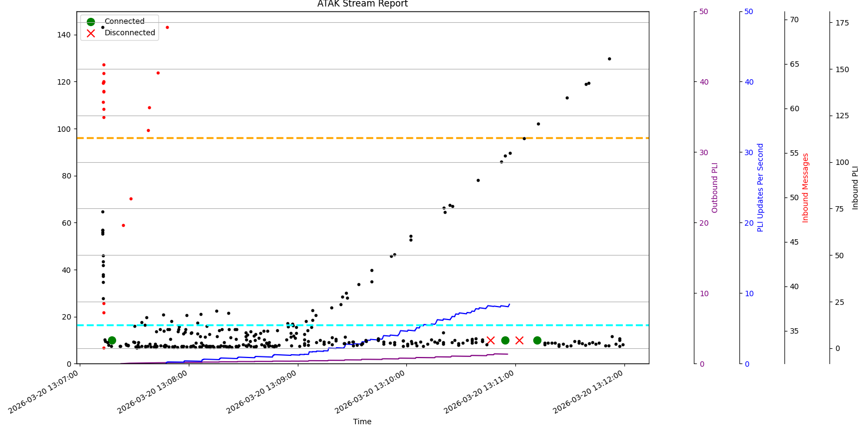The width and height of the screenshot is (868, 434).
Task: Click the red Inbound Messages axis label
Action: [806, 188]
